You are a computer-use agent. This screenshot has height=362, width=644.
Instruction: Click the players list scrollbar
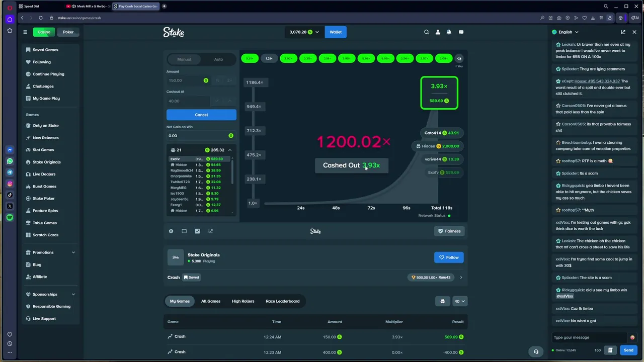(232, 171)
